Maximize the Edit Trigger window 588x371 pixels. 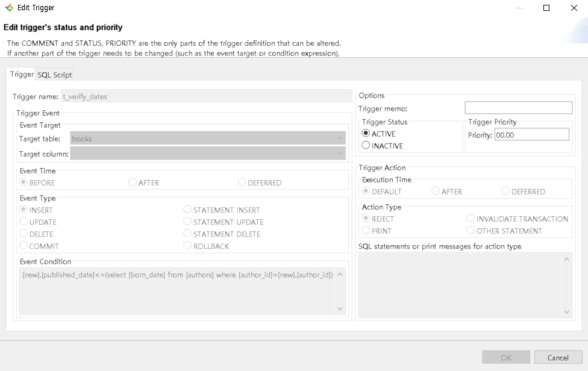pos(546,8)
